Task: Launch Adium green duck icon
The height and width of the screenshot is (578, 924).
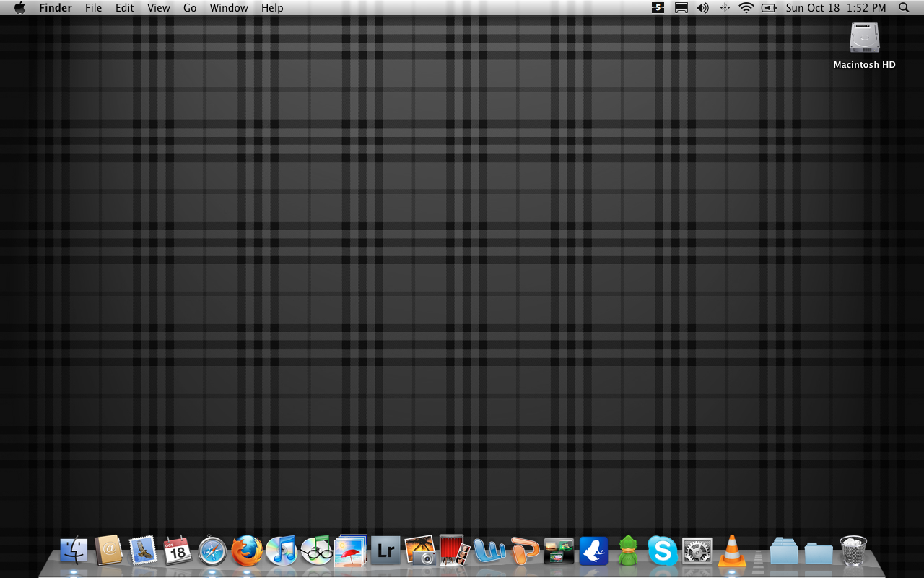Action: pyautogui.click(x=628, y=551)
